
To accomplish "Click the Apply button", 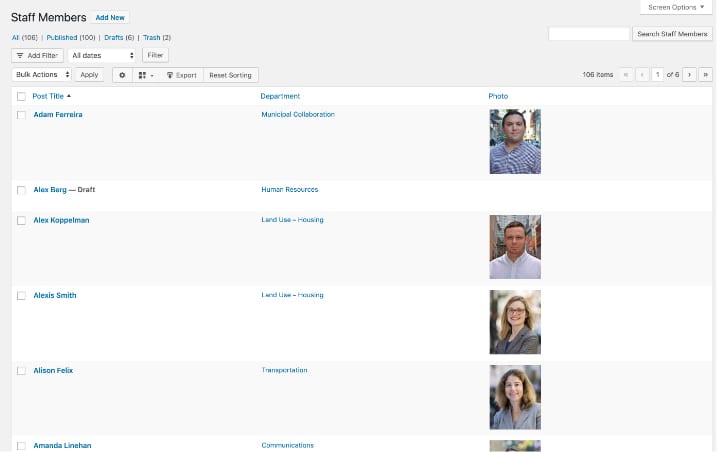I will (x=89, y=75).
